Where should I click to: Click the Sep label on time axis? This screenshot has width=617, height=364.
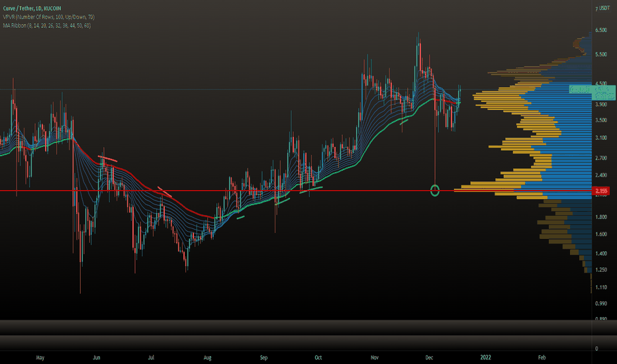263,357
